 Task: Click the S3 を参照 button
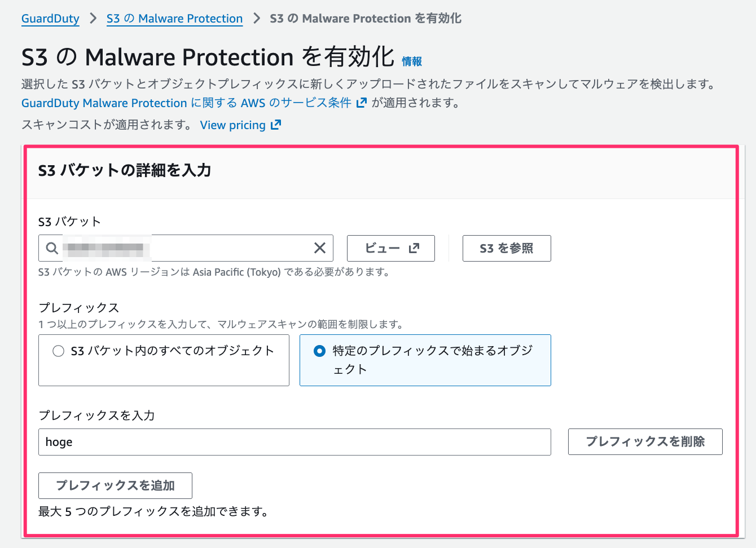click(x=506, y=248)
